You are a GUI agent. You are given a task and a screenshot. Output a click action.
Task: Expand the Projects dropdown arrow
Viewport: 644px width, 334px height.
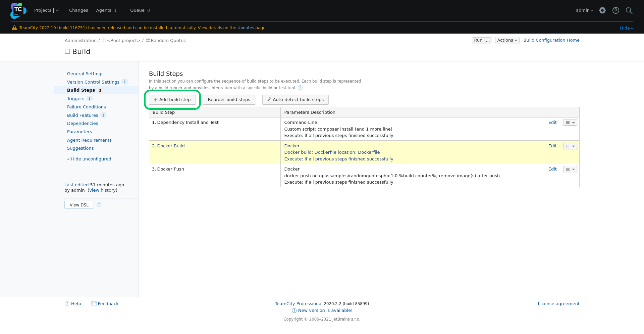tap(57, 10)
